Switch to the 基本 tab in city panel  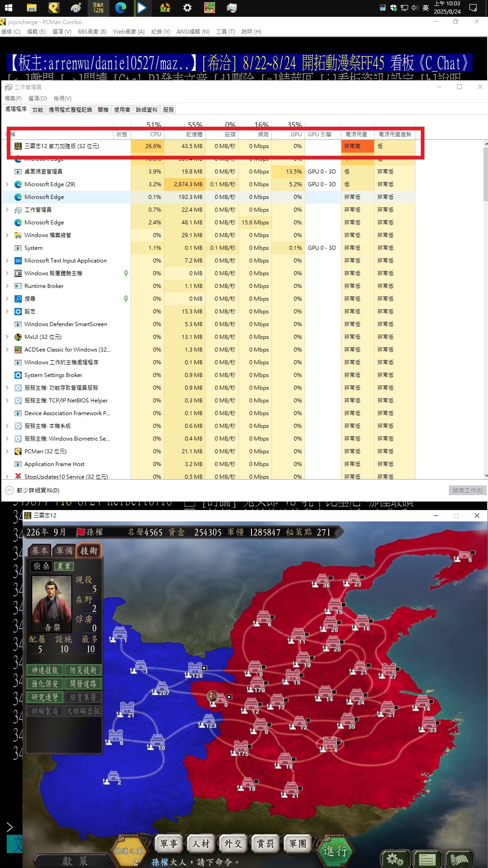(x=40, y=551)
